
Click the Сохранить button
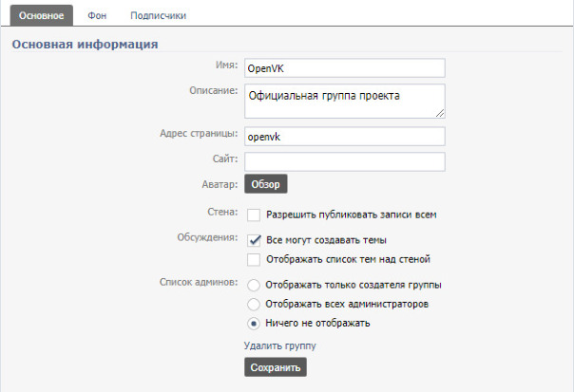click(276, 367)
